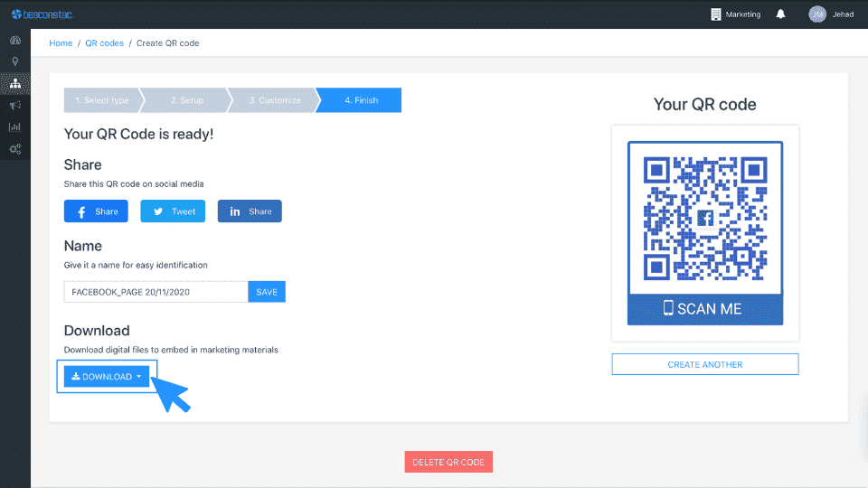Click the QR code name input field
The image size is (868, 488).
[156, 292]
